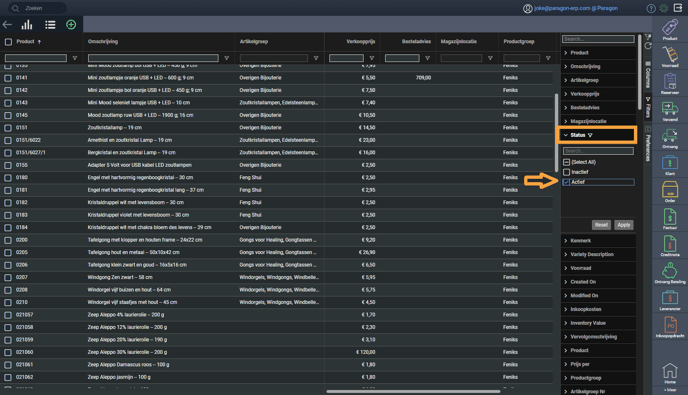Expand the Product filter at panel top

[x=566, y=53]
